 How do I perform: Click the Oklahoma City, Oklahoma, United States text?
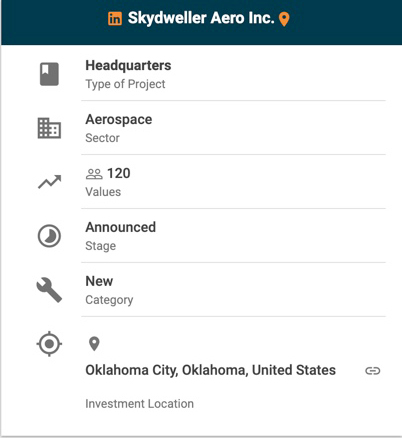[x=211, y=370]
